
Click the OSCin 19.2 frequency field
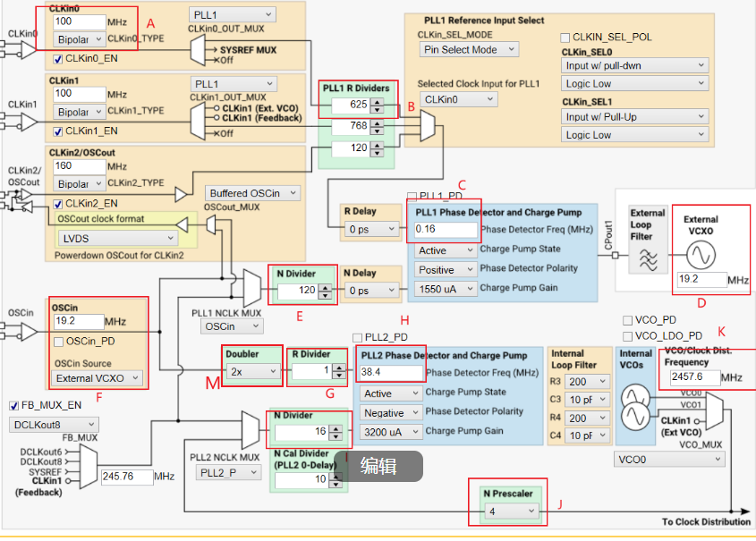tap(79, 321)
